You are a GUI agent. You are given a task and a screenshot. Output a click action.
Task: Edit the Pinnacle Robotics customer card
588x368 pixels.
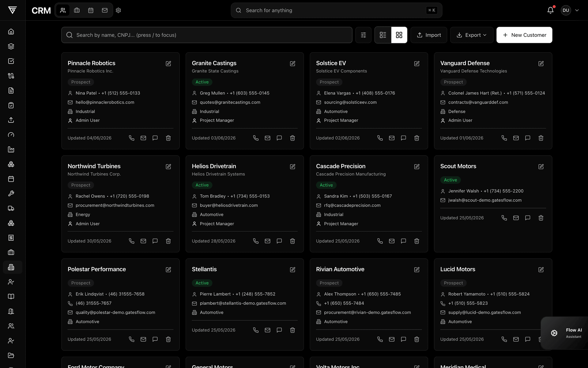coord(168,63)
